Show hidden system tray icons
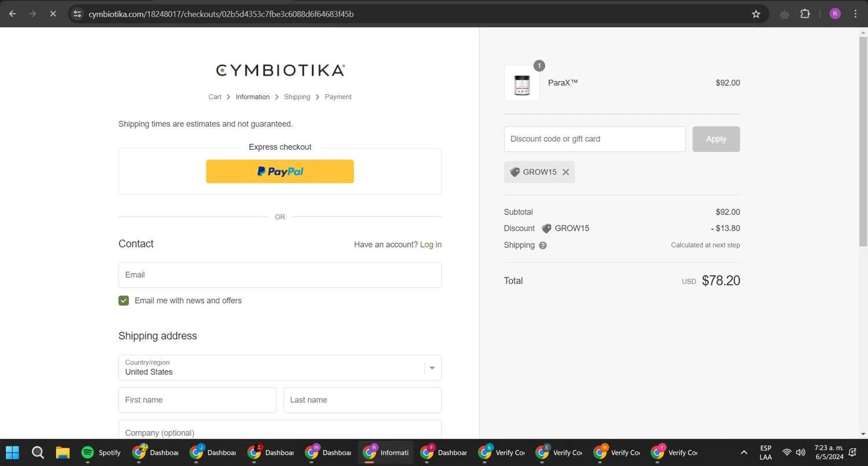This screenshot has height=466, width=868. 744,453
